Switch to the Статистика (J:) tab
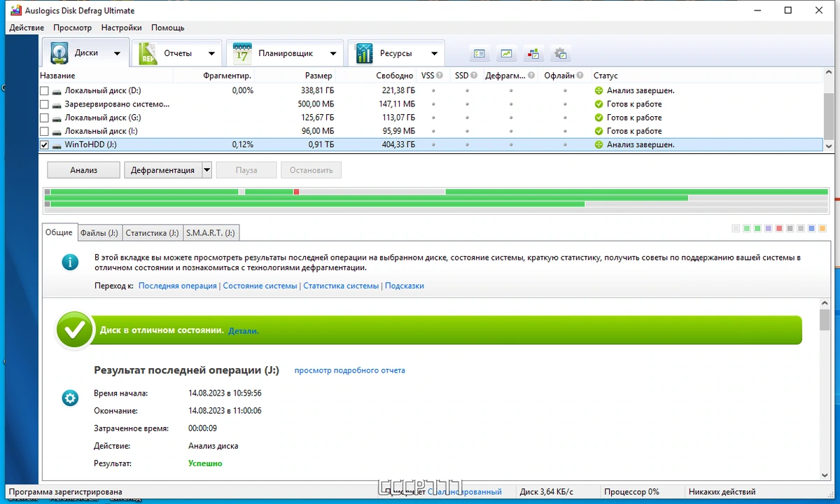Image resolution: width=840 pixels, height=504 pixels. click(x=153, y=232)
